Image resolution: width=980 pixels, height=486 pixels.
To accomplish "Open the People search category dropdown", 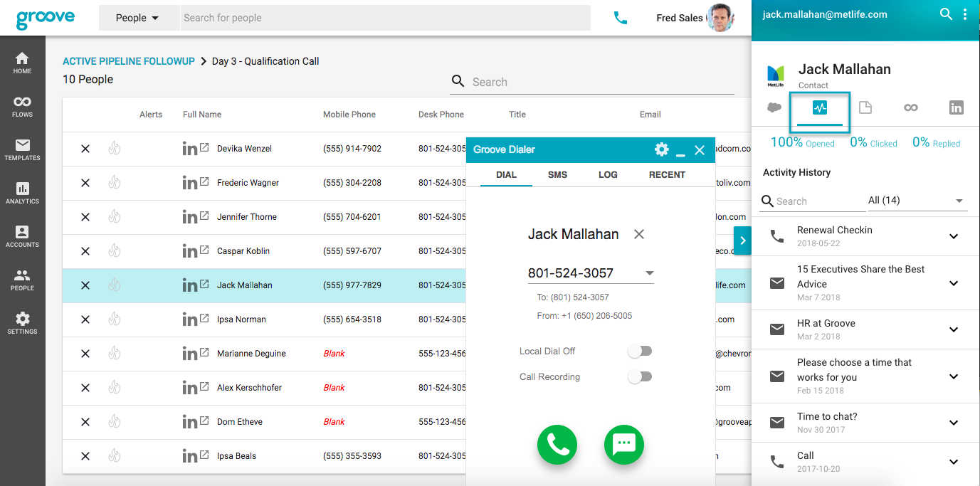I will pos(138,18).
